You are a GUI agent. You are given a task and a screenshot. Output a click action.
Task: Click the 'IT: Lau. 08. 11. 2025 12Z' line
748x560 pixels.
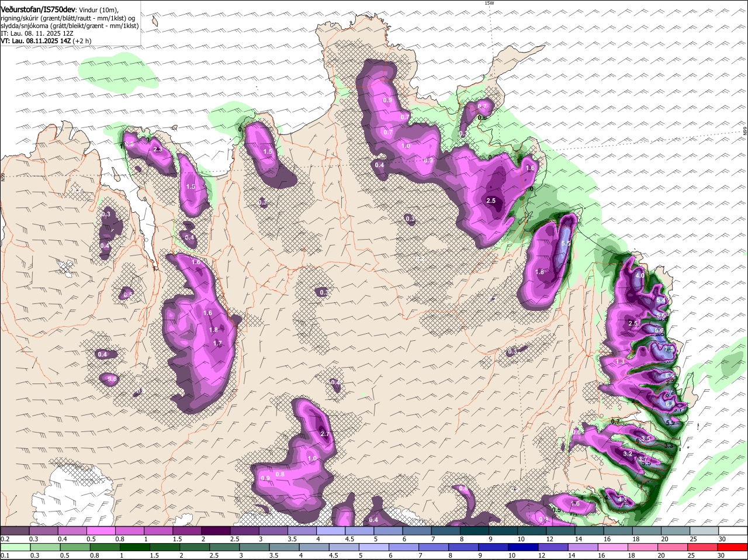pyautogui.click(x=37, y=33)
